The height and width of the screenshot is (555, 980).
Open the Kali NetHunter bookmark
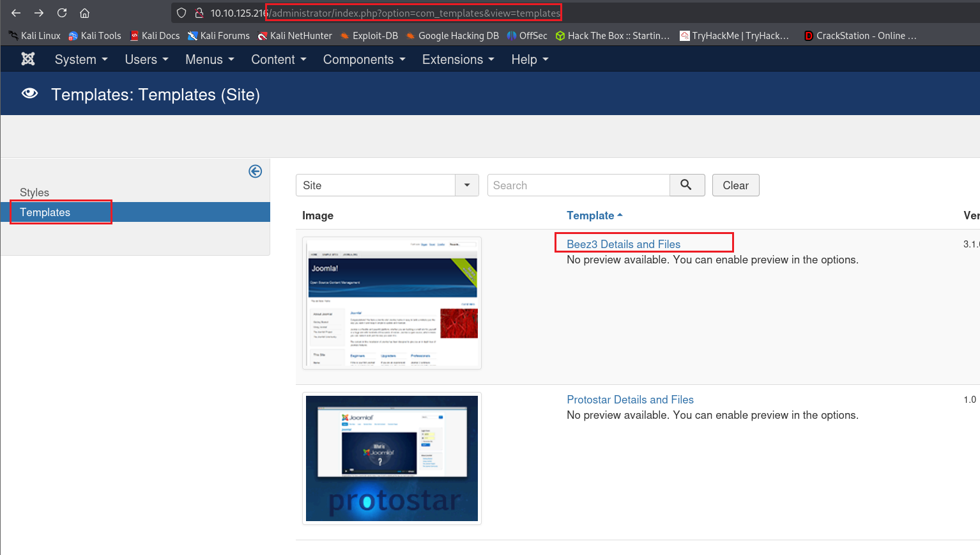point(295,36)
